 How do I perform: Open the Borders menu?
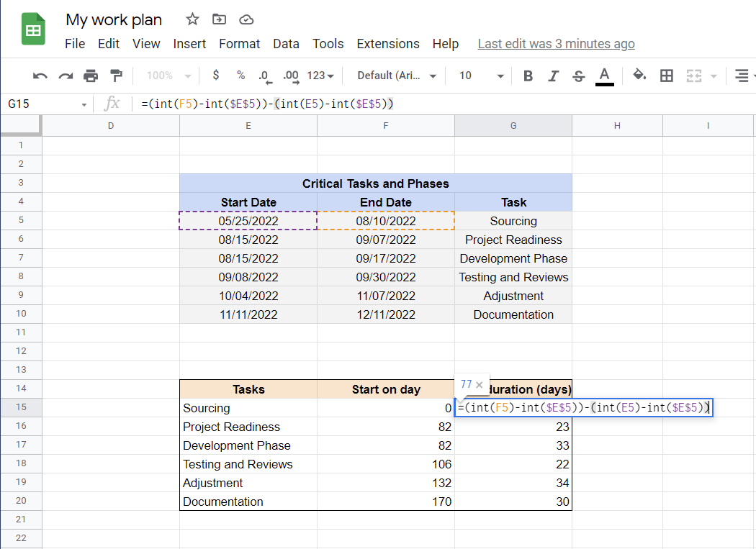point(666,76)
